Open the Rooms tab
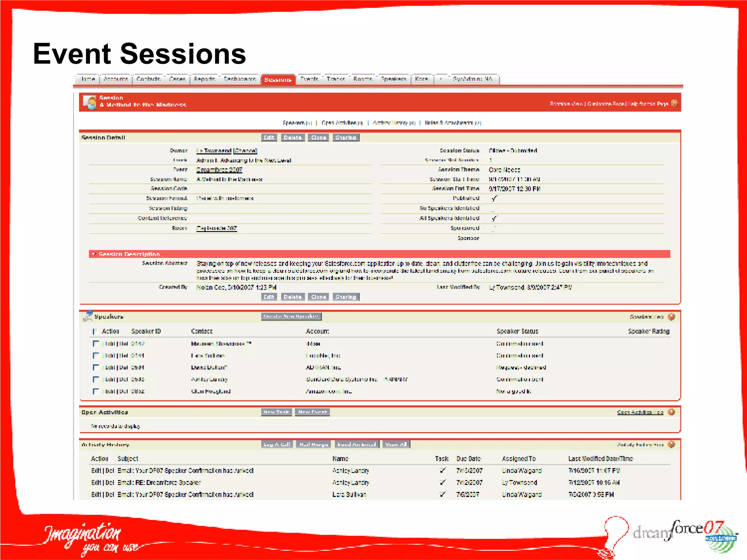This screenshot has width=747, height=560. pos(363,79)
